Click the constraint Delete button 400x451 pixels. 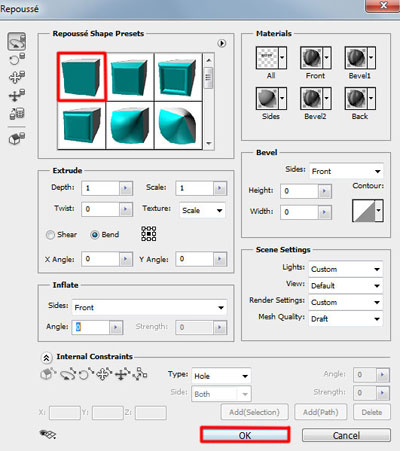[x=372, y=412]
